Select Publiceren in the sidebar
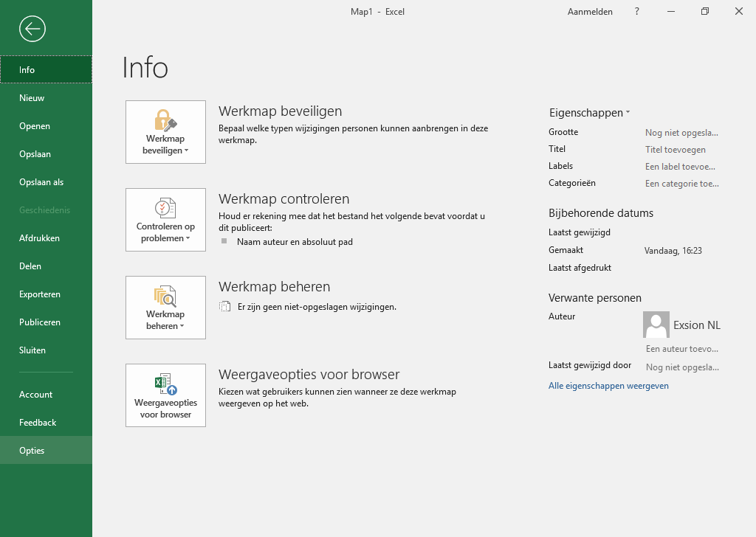 coord(46,322)
